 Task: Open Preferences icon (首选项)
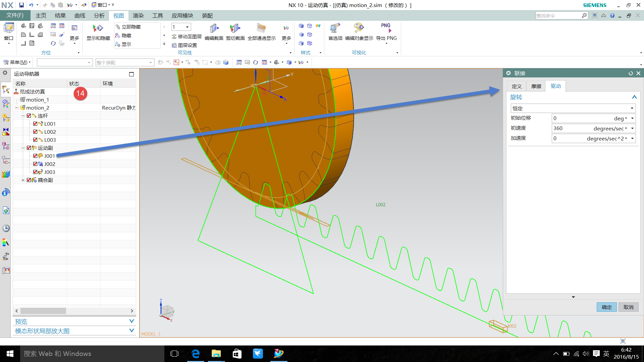[335, 32]
